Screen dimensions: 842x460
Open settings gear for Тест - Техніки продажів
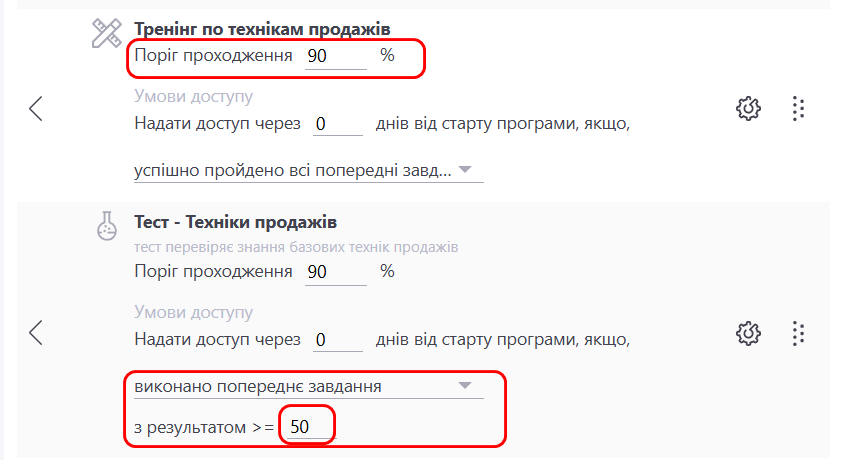click(x=748, y=332)
